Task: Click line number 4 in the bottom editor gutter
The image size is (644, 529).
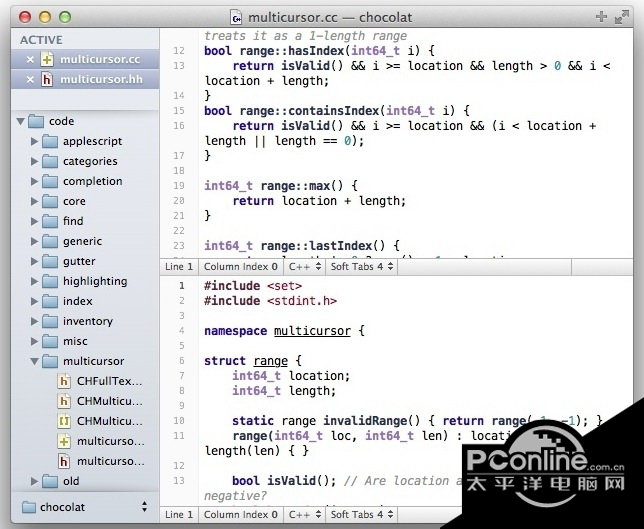Action: (x=182, y=331)
